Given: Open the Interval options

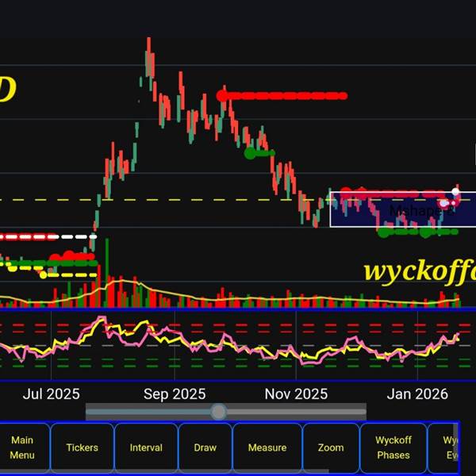Looking at the screenshot, I should 146,447.
